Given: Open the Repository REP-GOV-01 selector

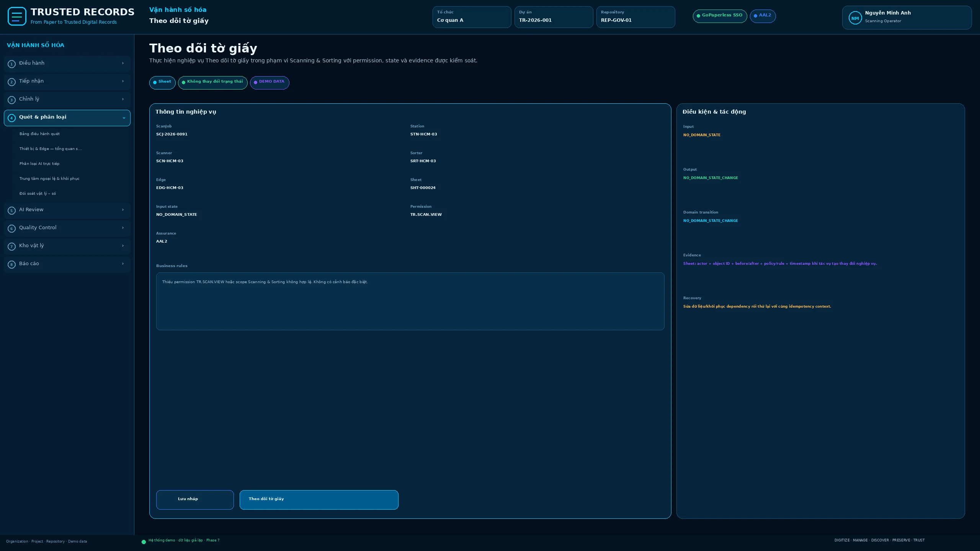Looking at the screenshot, I should tap(635, 17).
